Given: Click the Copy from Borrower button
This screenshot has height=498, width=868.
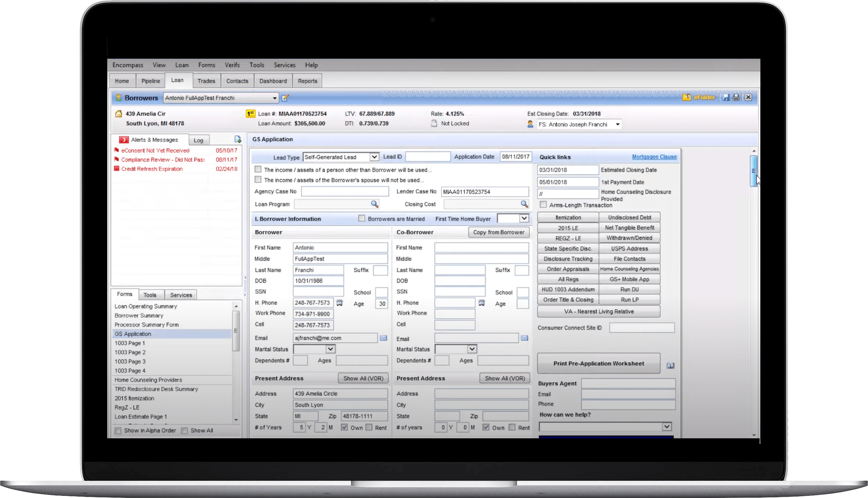Looking at the screenshot, I should tap(498, 232).
